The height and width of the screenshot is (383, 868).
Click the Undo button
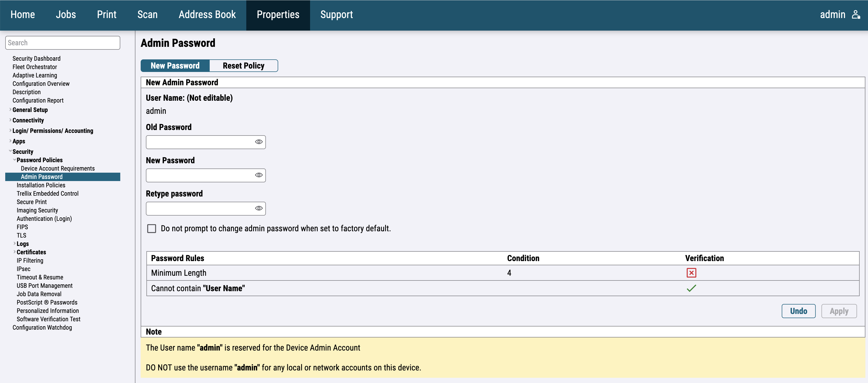pos(798,311)
